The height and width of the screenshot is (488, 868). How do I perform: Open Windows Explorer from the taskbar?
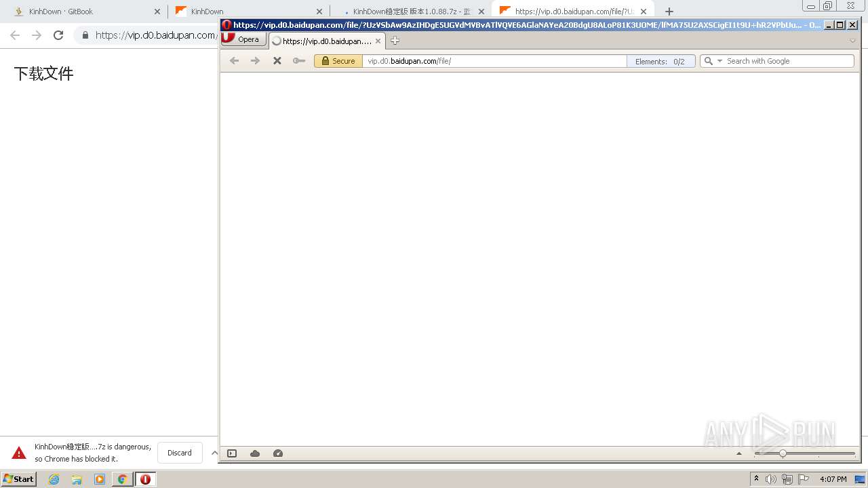click(77, 479)
